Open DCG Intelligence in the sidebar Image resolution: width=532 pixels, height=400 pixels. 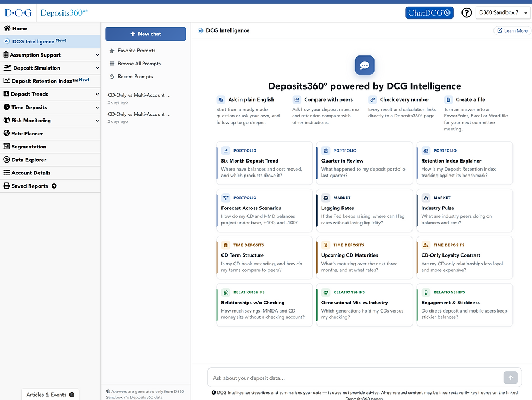50,41
